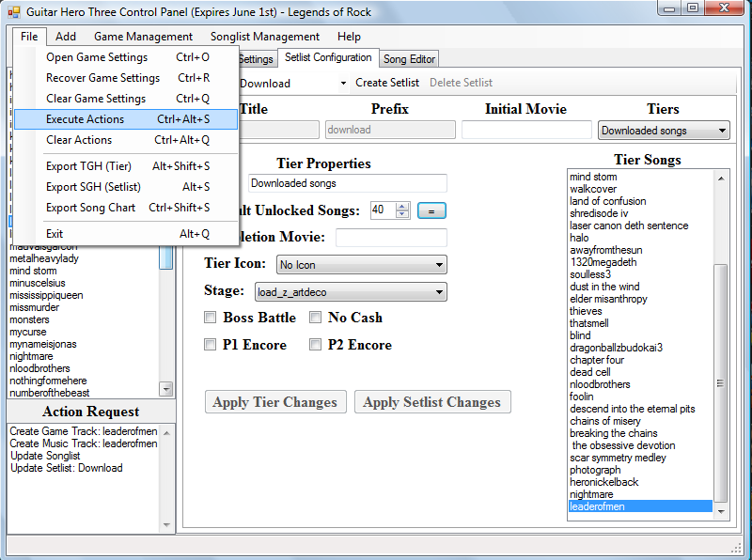
Task: Choose Open Game Settings from File menu
Action: click(x=127, y=57)
